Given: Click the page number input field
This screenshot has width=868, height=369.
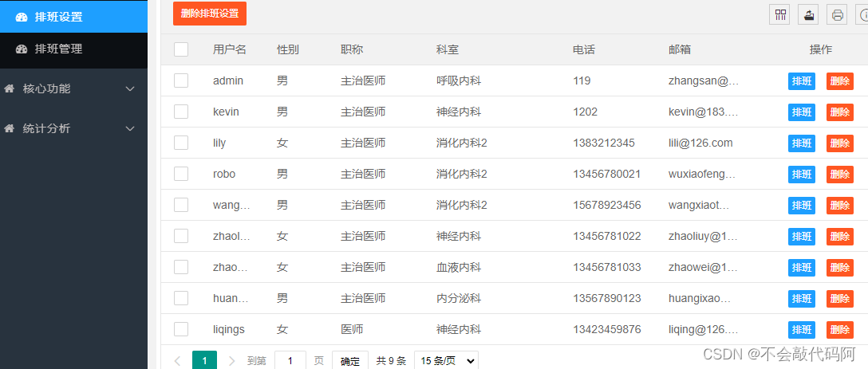Looking at the screenshot, I should coord(290,361).
